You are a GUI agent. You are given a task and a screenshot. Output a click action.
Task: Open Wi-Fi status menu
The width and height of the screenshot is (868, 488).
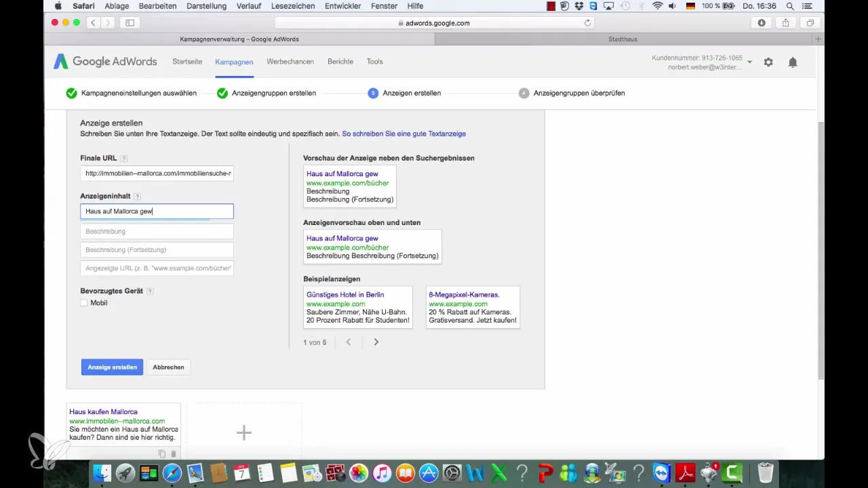[x=657, y=5]
